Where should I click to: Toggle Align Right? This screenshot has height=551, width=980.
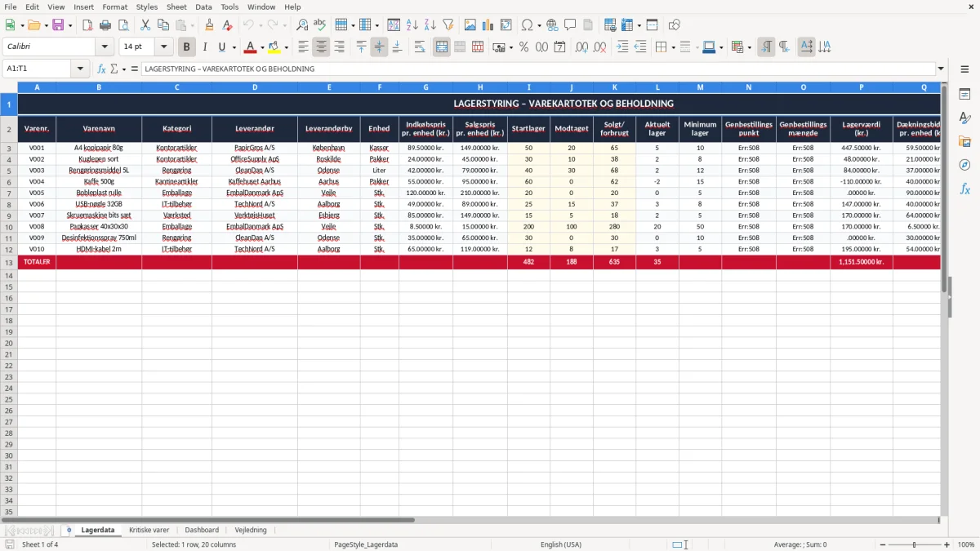[x=340, y=47]
